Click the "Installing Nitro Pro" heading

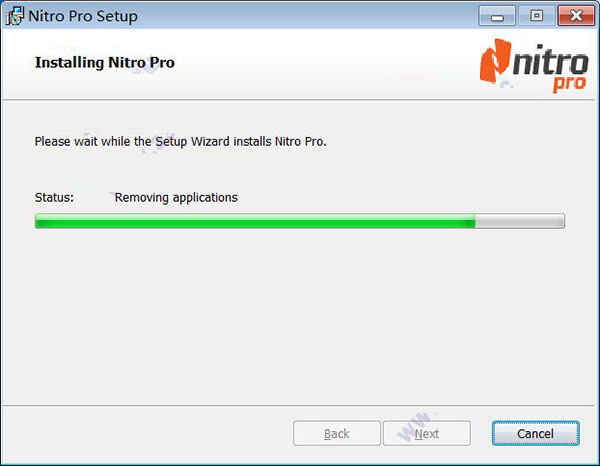[105, 62]
